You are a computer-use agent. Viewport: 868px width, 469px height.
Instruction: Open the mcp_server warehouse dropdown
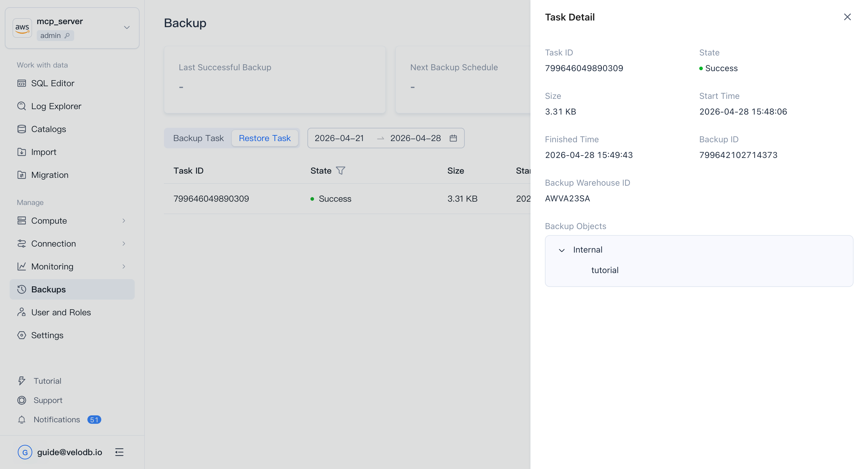pyautogui.click(x=127, y=28)
